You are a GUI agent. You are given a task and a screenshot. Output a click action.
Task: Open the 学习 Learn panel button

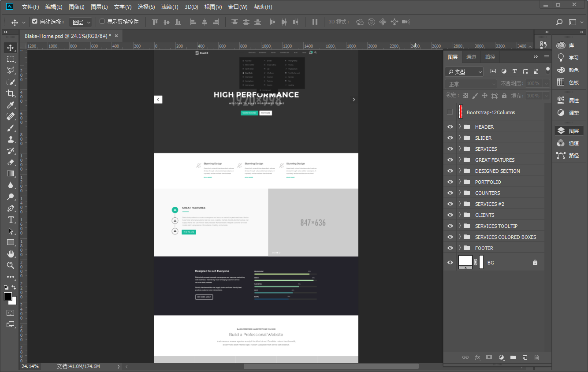coord(568,58)
